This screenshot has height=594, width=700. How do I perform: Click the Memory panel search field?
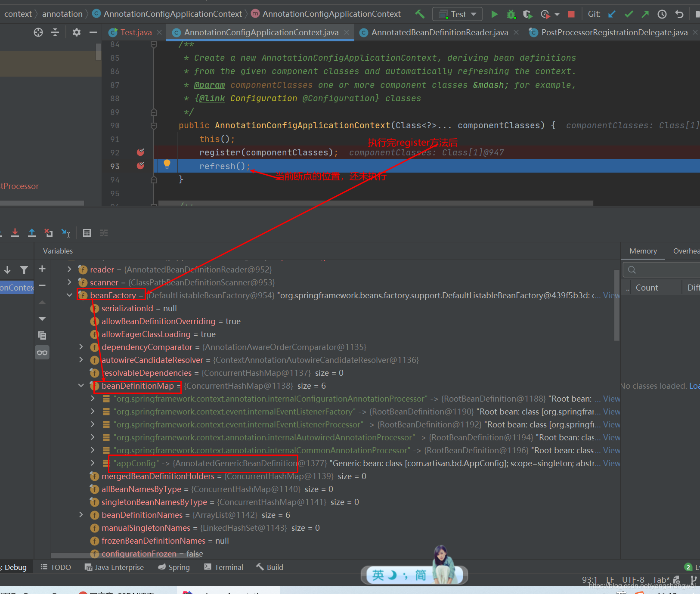(663, 270)
